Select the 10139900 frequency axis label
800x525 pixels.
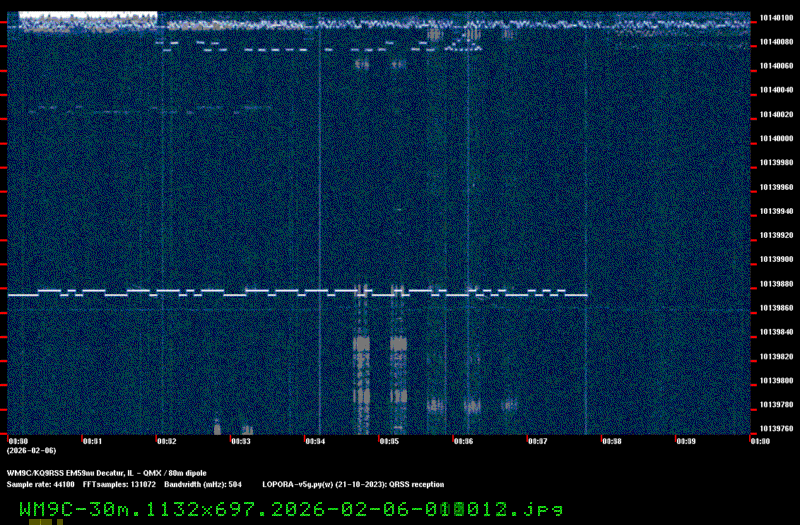[777, 260]
